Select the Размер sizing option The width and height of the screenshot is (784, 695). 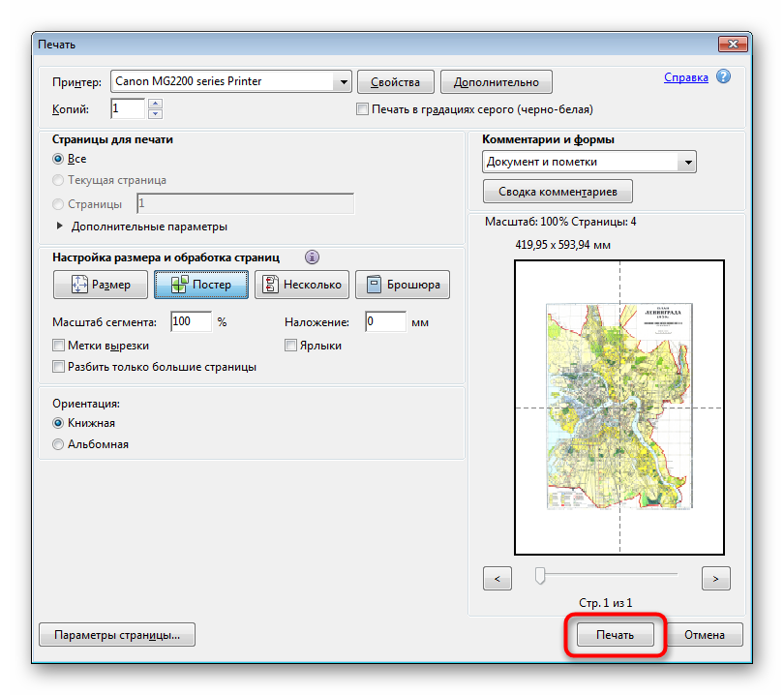pos(101,285)
